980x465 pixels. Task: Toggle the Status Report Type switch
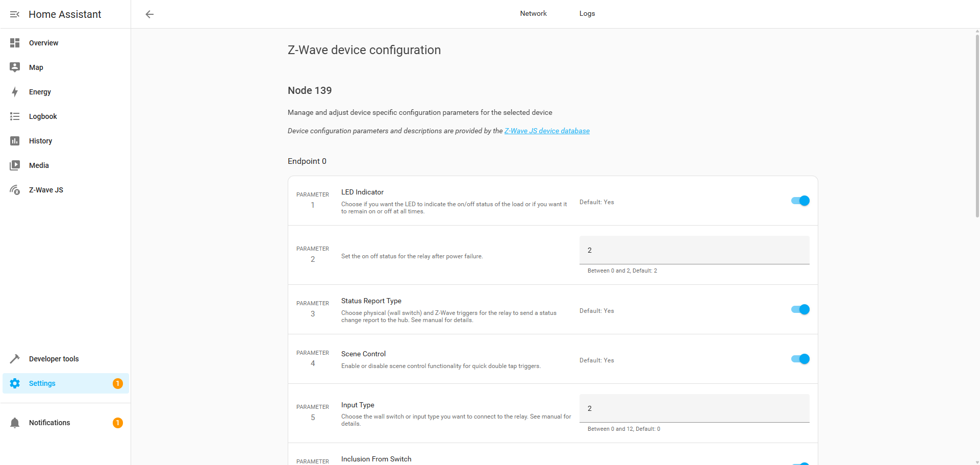(800, 309)
